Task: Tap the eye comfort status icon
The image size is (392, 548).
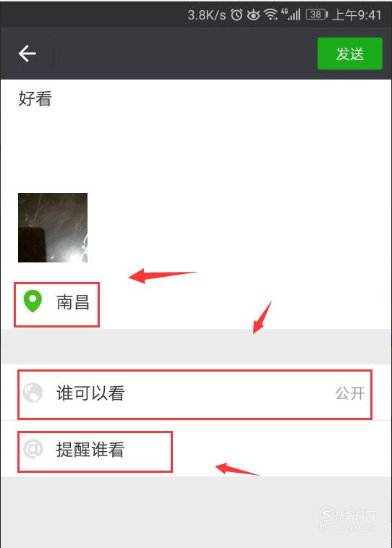Action: [254, 15]
